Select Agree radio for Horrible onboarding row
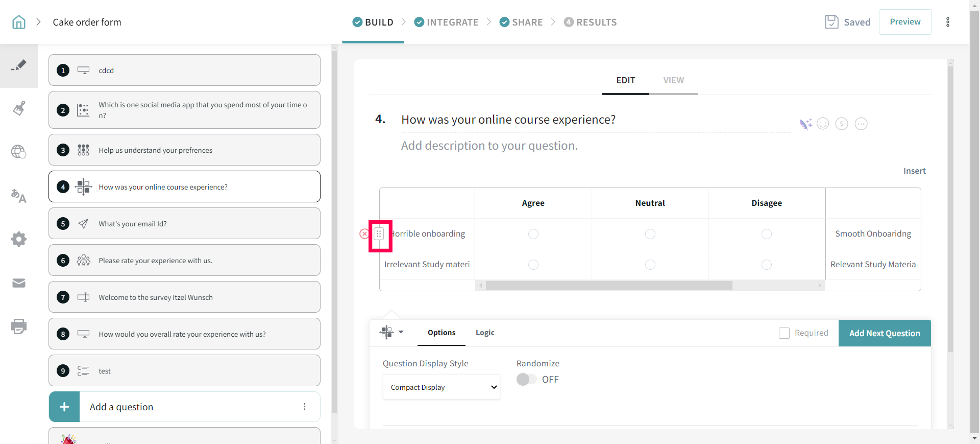The width and height of the screenshot is (980, 444). (x=533, y=234)
